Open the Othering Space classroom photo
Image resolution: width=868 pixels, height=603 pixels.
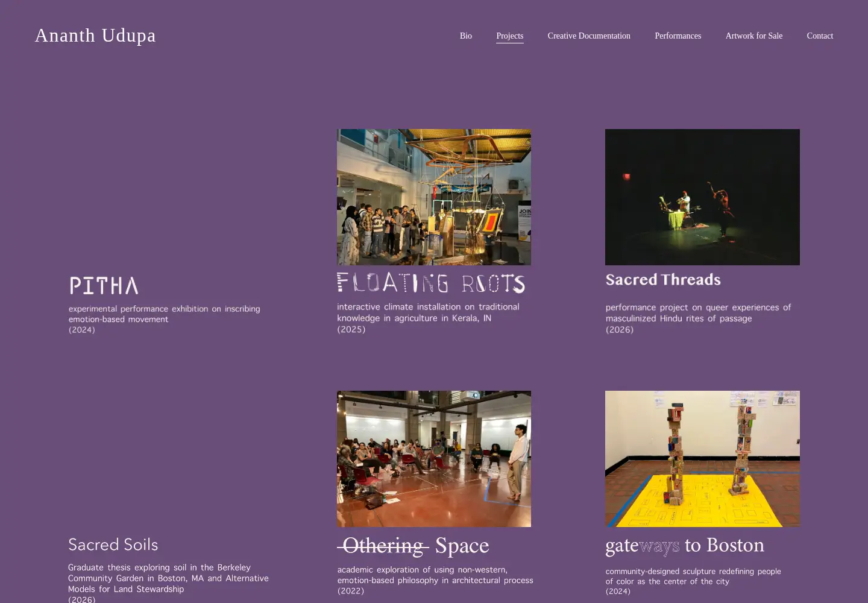pos(434,459)
